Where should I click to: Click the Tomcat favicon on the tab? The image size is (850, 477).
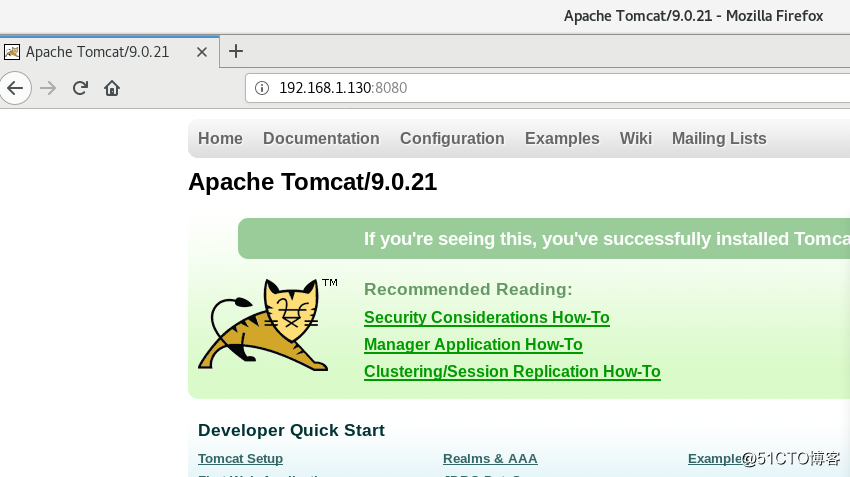point(12,52)
